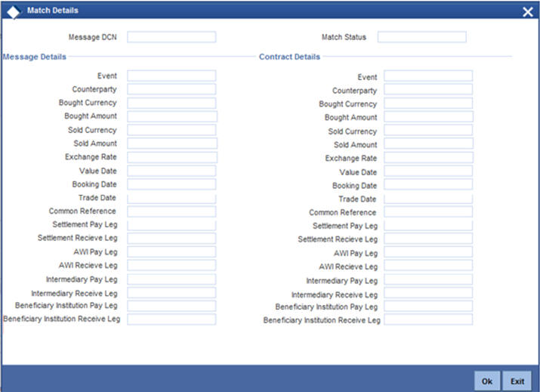Select Message Details Common Reference field
The width and height of the screenshot is (540, 392).
(171, 211)
